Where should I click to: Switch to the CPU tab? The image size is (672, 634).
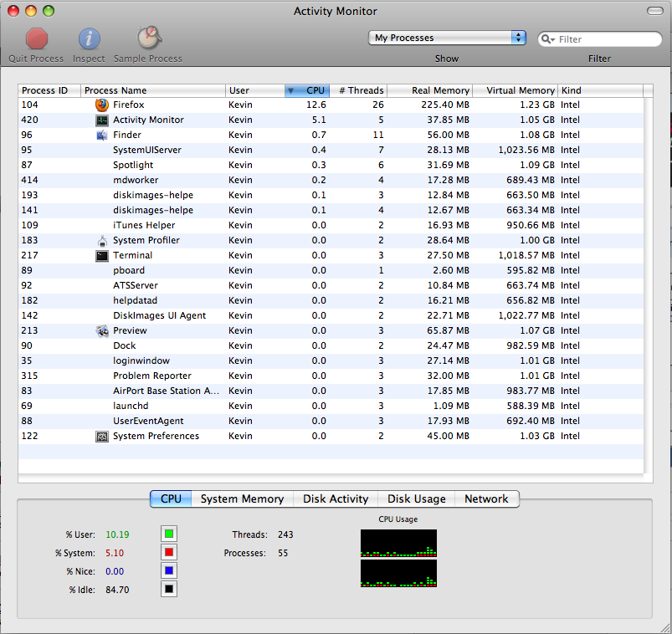coord(171,499)
